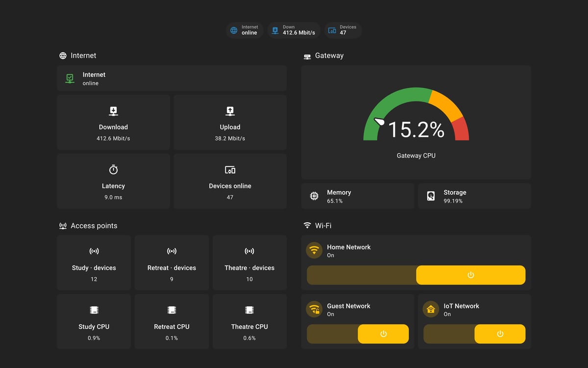The image size is (588, 368).
Task: Click the download icon in Down chip
Action: (x=275, y=30)
